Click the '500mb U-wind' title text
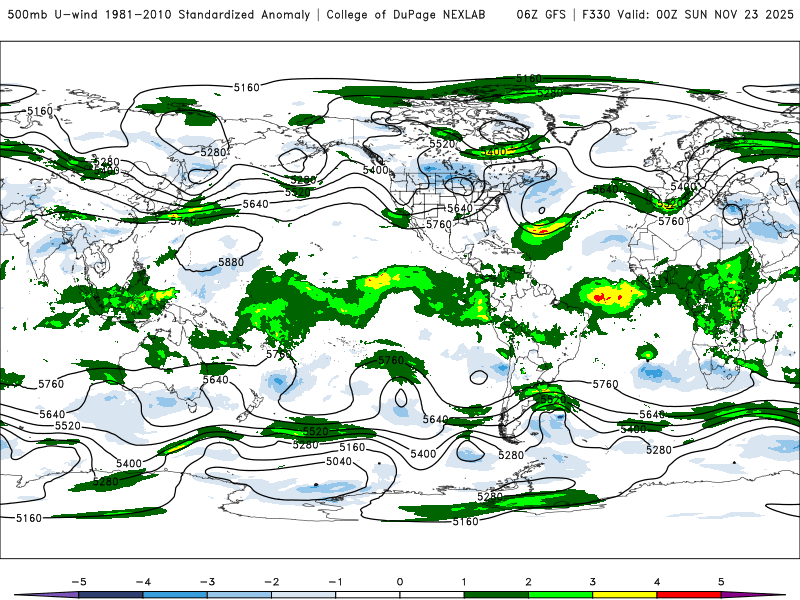Screen dimensions: 800x600 coord(52,14)
